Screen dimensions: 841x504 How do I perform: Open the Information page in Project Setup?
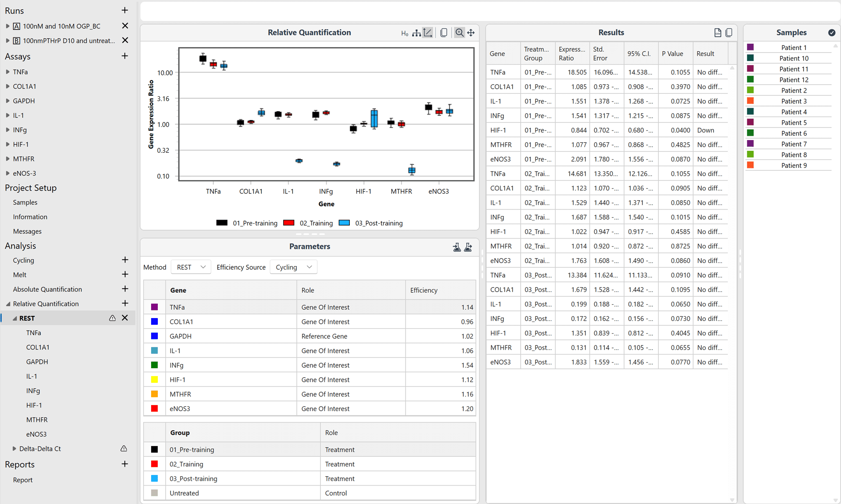point(30,217)
